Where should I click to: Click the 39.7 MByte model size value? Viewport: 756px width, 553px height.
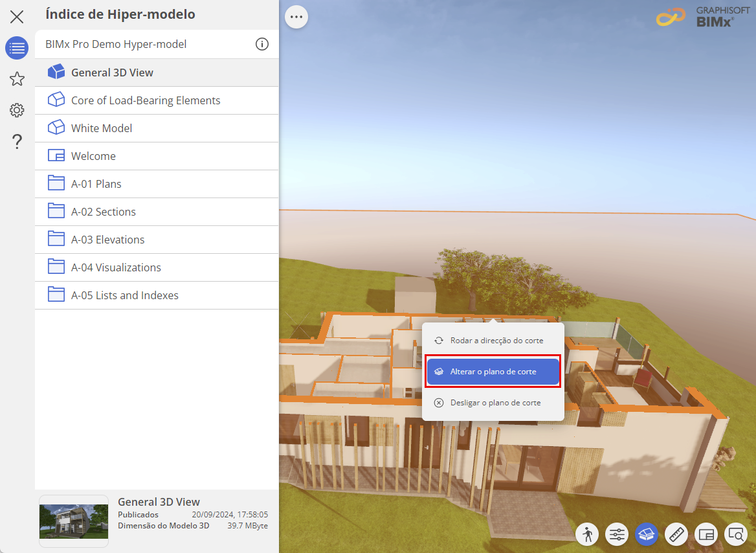pos(247,526)
